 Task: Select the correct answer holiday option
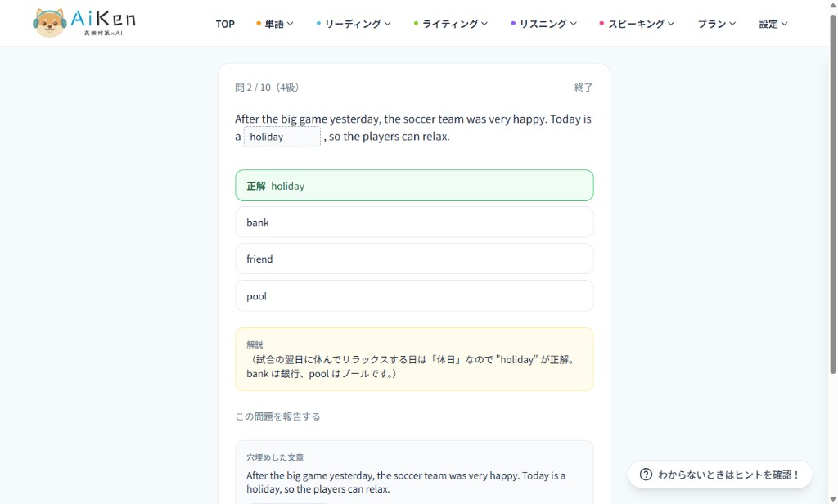click(414, 186)
